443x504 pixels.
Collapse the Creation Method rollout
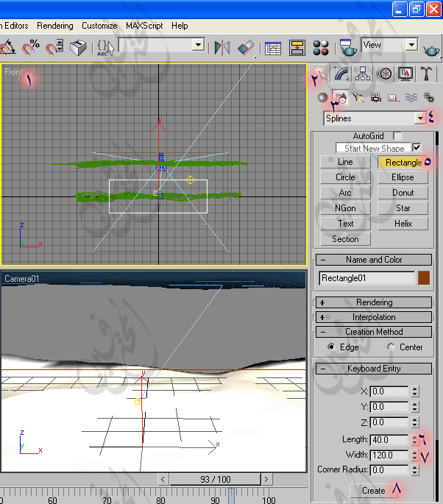coord(374,332)
